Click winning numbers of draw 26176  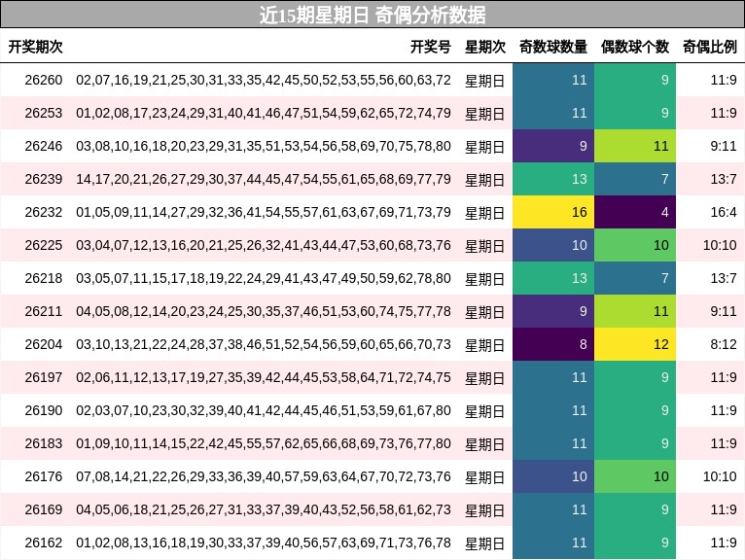264,476
